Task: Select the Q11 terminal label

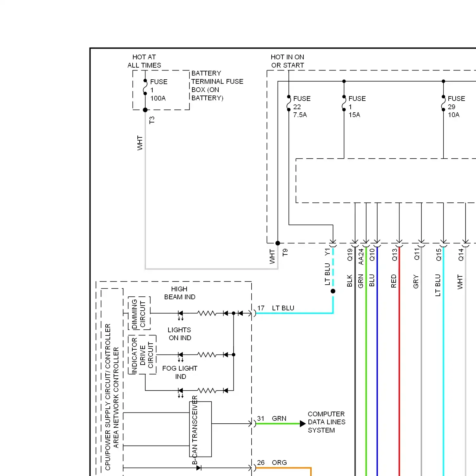Action: [x=417, y=255]
